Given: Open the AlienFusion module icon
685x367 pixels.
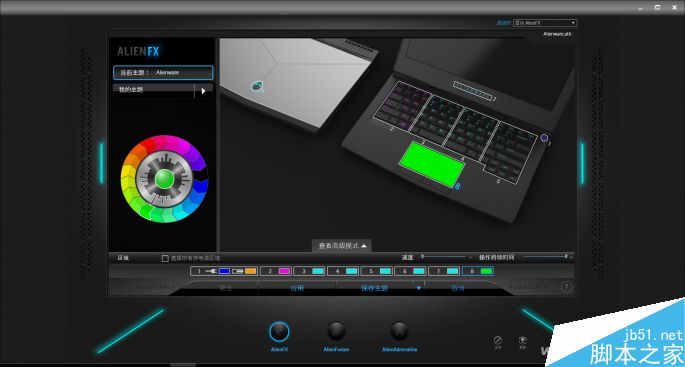Looking at the screenshot, I should click(x=336, y=332).
